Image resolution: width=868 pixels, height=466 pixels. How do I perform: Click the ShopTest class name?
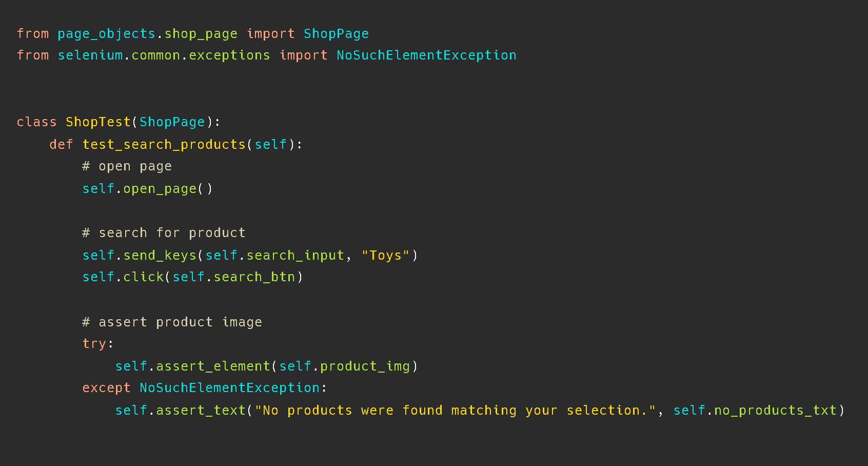[98, 122]
